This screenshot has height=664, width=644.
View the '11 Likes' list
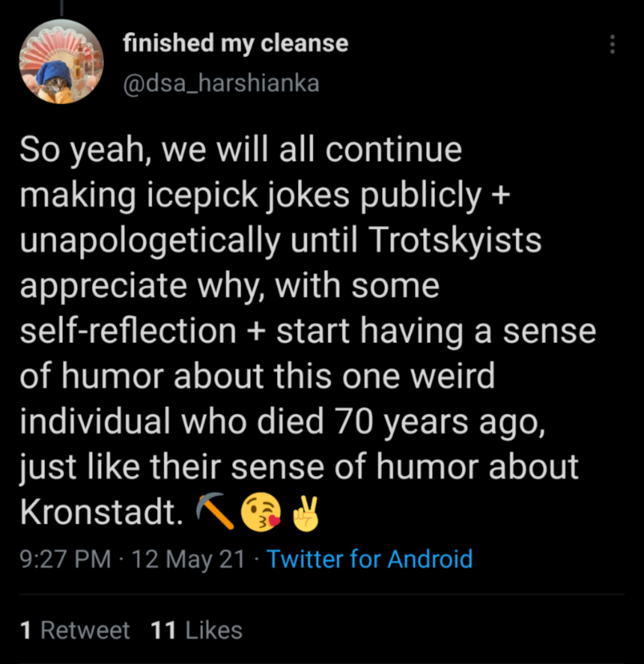196,630
